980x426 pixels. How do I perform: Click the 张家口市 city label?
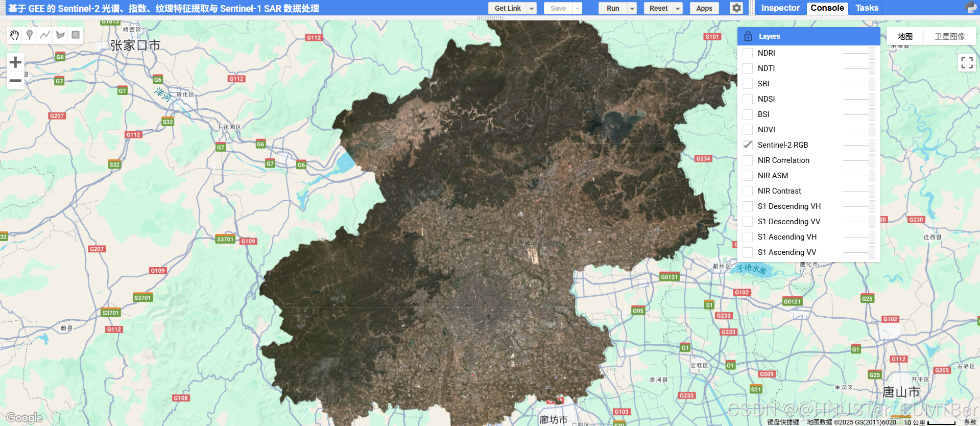[135, 45]
